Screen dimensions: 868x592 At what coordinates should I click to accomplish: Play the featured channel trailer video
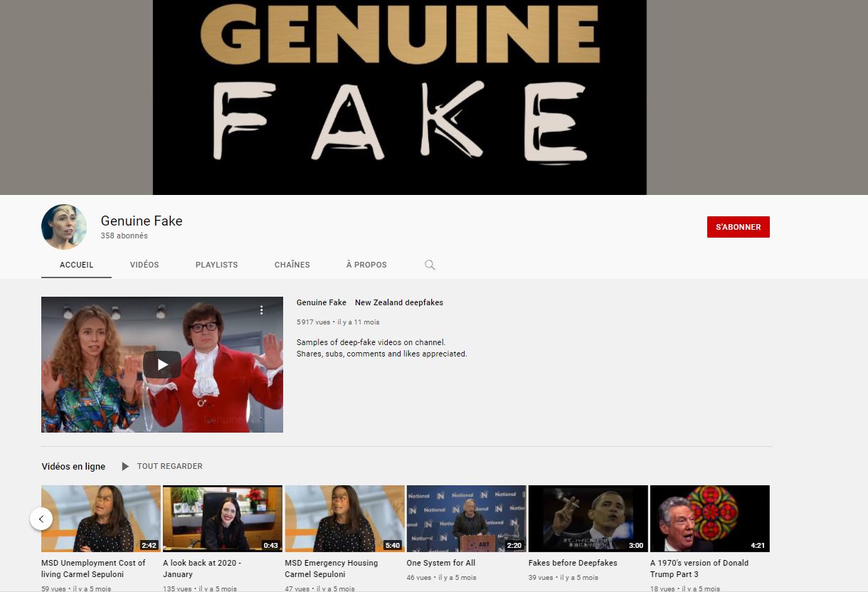click(x=162, y=365)
